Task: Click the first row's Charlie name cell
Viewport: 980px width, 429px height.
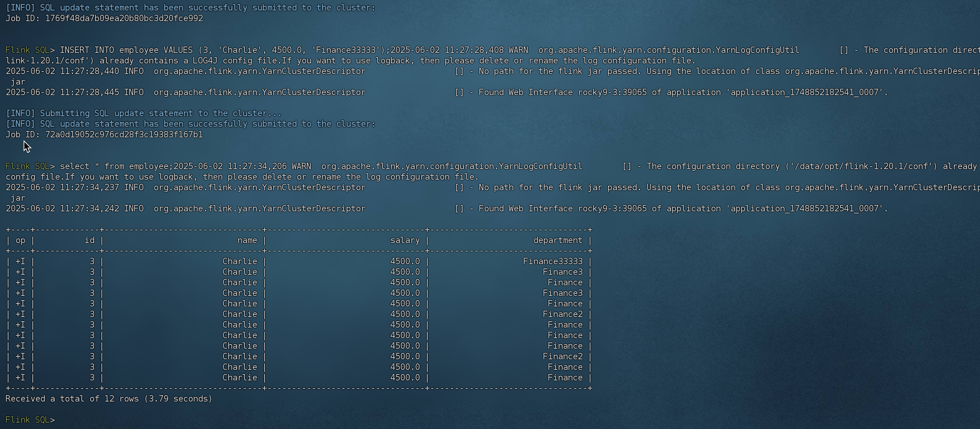Action: [x=240, y=261]
